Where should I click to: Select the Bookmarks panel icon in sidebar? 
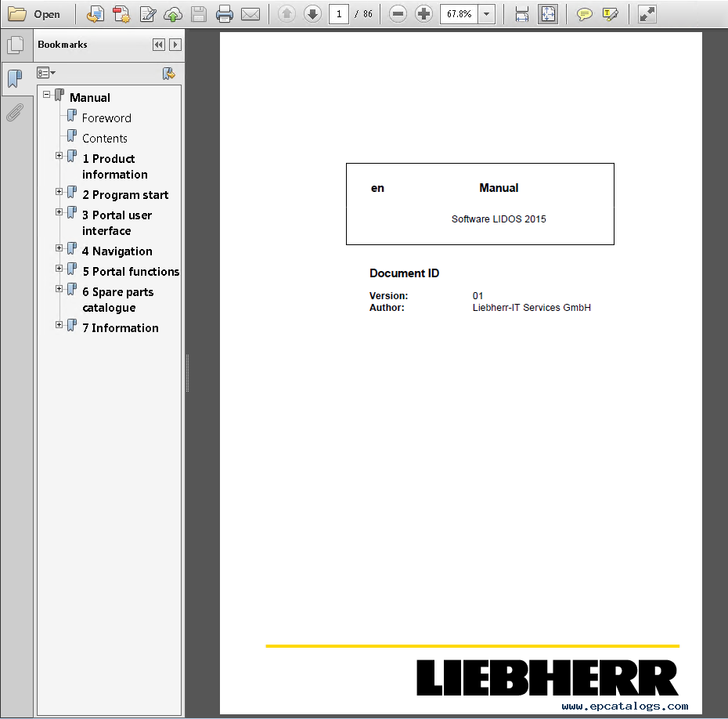point(15,78)
